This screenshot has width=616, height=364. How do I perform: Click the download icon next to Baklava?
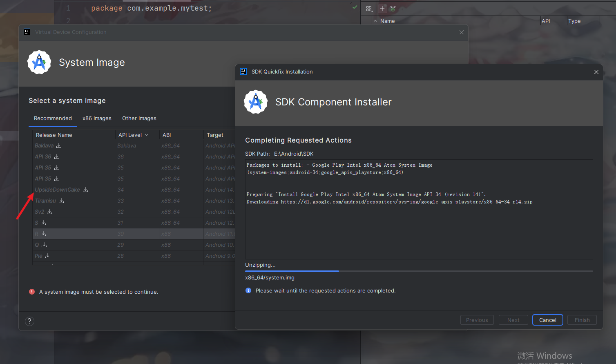click(59, 145)
